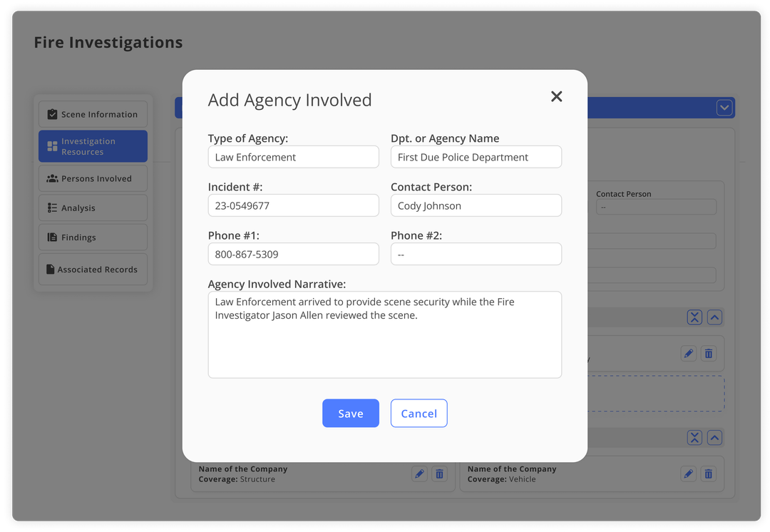Delete the upper right card with trash icon
Image resolution: width=770 pixels, height=532 pixels.
[709, 353]
